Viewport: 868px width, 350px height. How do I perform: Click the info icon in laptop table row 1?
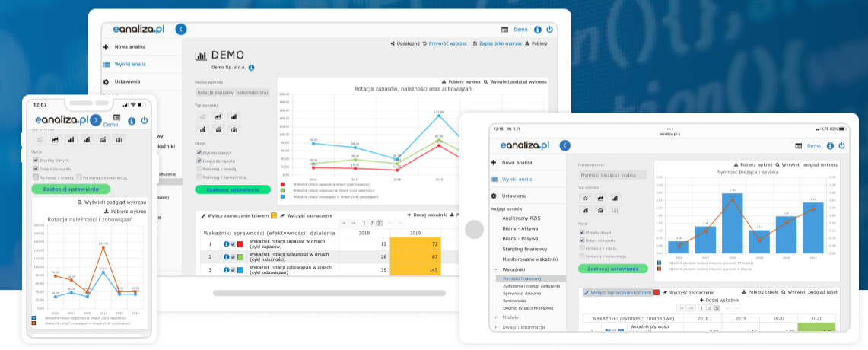coord(227,244)
